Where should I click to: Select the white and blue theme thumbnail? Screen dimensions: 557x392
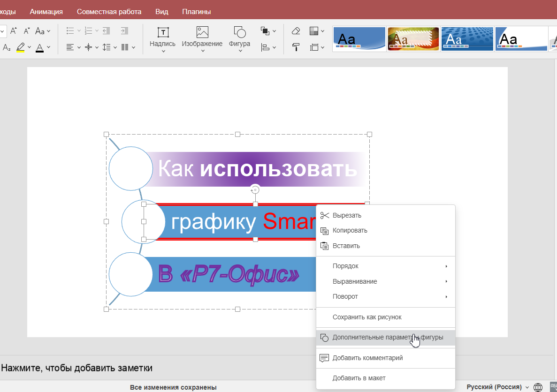point(521,39)
